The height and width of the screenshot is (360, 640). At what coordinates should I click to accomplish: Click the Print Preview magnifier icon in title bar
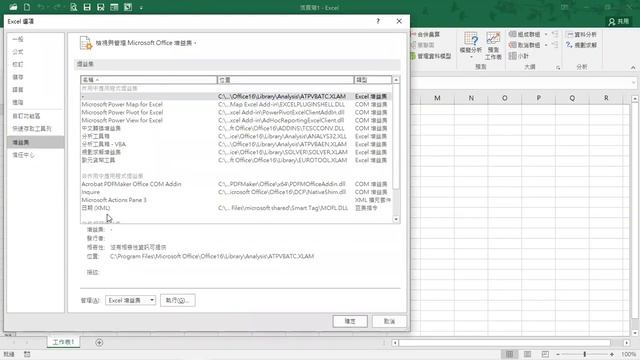coord(73,7)
